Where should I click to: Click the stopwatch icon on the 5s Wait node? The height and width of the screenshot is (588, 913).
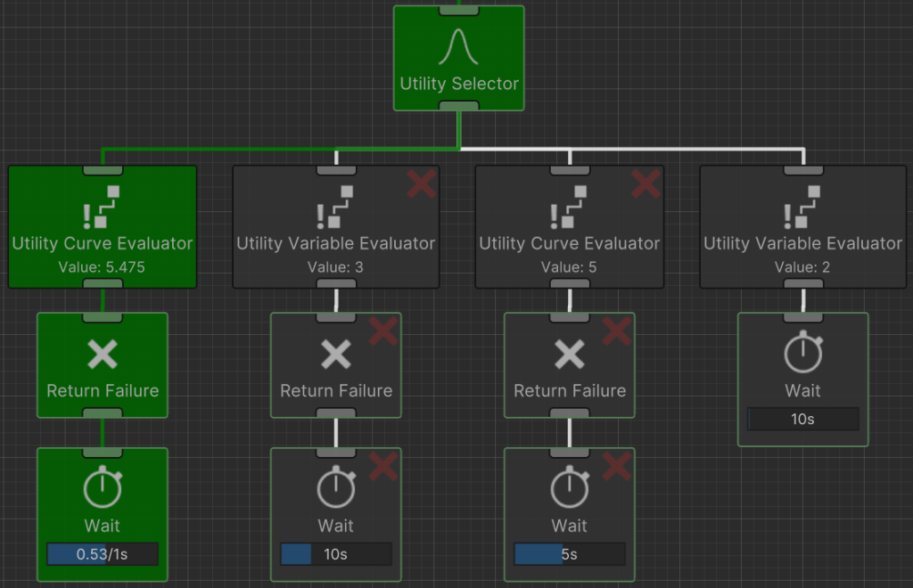[569, 486]
